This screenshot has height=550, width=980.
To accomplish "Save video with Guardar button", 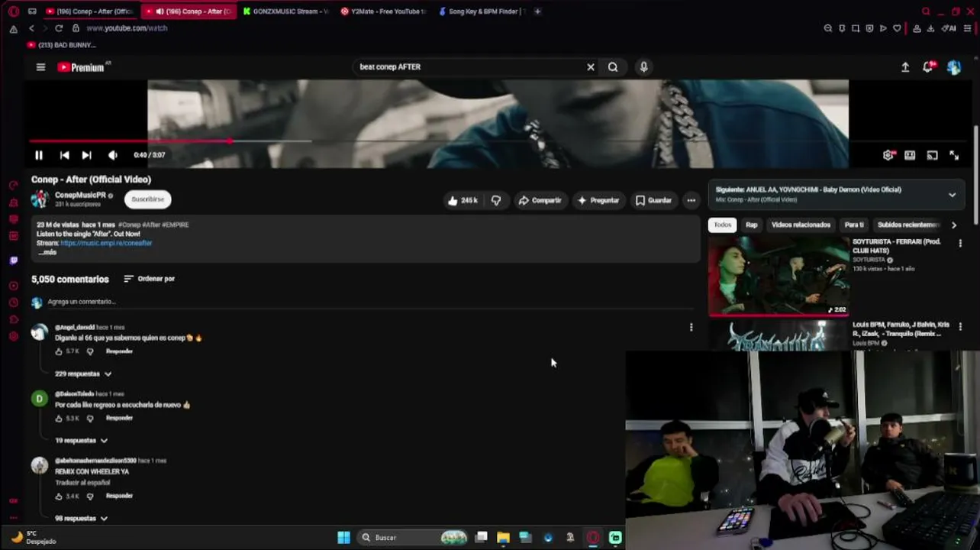I will point(653,200).
